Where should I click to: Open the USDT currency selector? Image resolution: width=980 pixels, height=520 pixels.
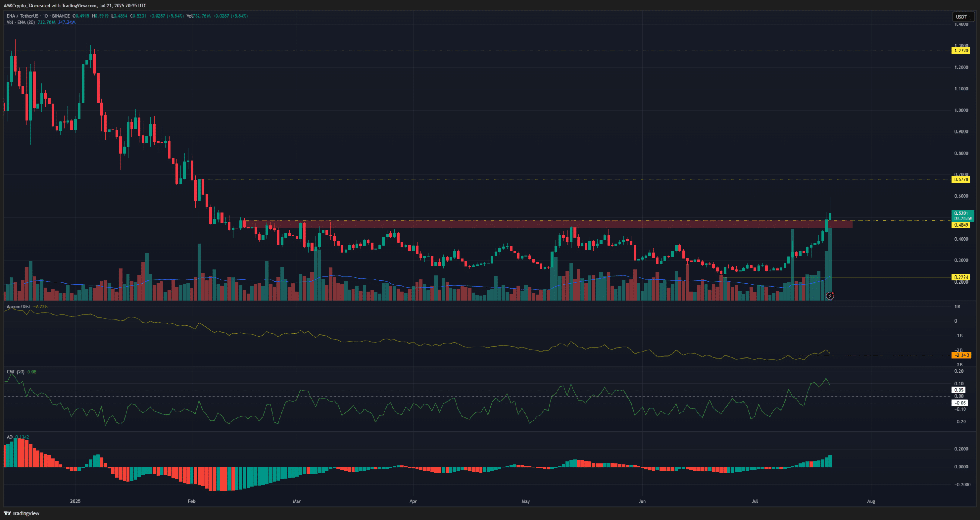click(x=963, y=17)
